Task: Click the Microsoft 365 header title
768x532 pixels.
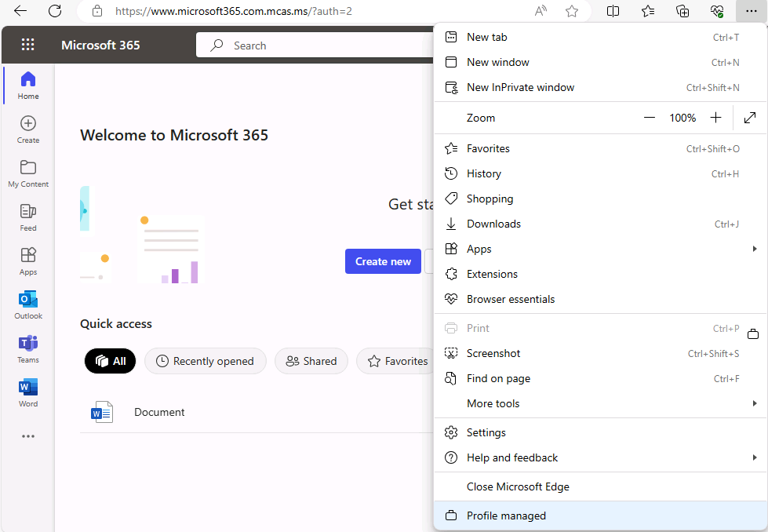Action: pyautogui.click(x=100, y=45)
